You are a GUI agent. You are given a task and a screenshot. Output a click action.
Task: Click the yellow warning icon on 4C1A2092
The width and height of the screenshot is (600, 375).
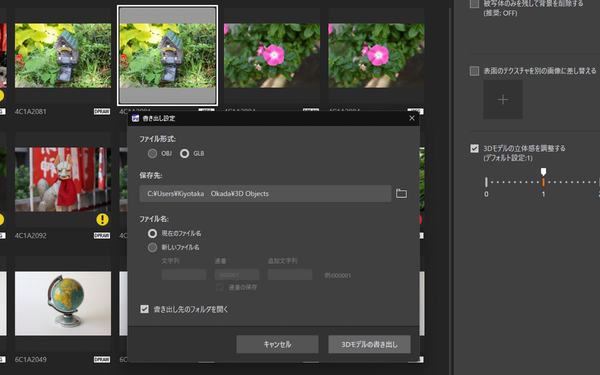pyautogui.click(x=102, y=219)
